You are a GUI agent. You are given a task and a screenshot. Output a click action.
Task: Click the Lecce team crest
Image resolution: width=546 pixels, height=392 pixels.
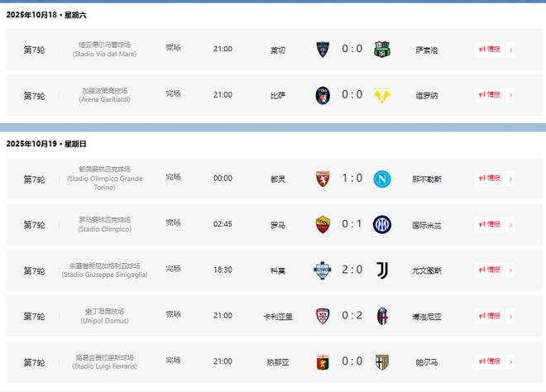click(323, 50)
